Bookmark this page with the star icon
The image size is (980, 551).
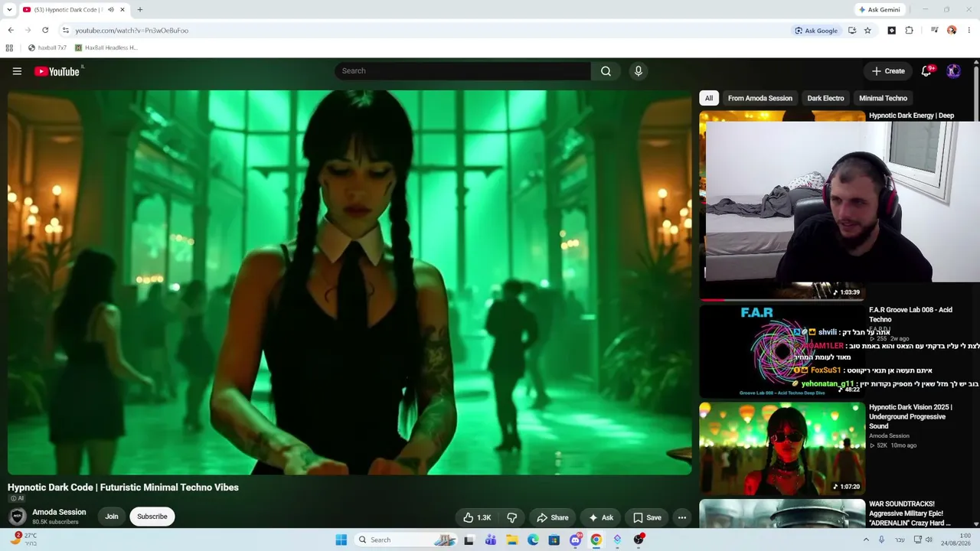(867, 31)
